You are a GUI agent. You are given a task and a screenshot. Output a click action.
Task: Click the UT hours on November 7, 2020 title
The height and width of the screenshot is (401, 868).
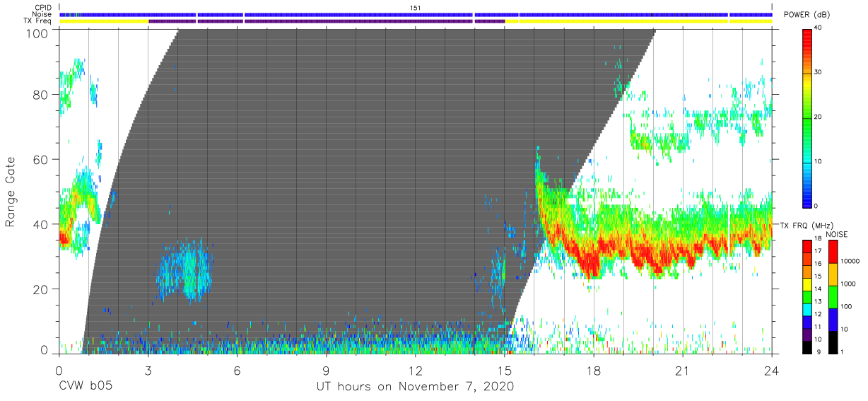pyautogui.click(x=415, y=387)
